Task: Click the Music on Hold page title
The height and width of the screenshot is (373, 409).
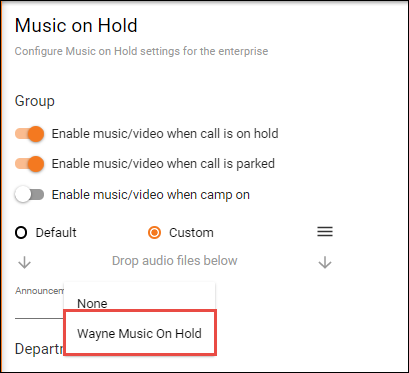Action: pyautogui.click(x=76, y=25)
